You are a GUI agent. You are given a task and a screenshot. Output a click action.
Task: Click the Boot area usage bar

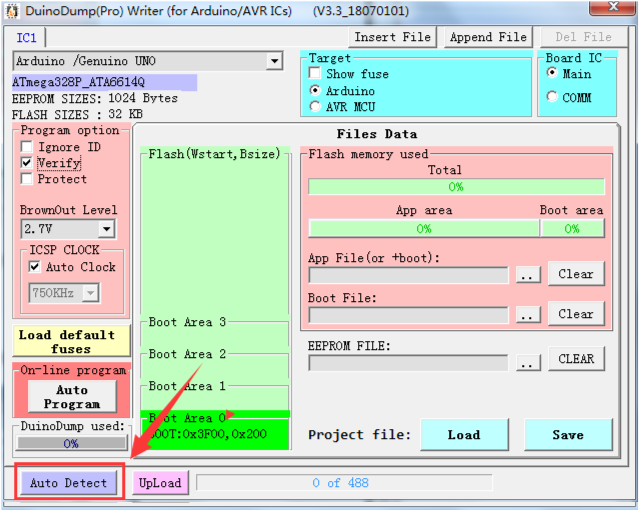572,228
